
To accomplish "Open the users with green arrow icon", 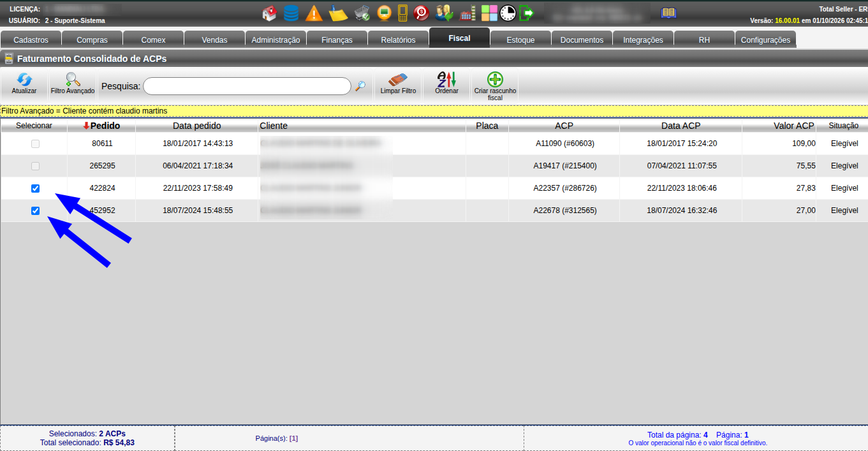I will pyautogui.click(x=444, y=13).
